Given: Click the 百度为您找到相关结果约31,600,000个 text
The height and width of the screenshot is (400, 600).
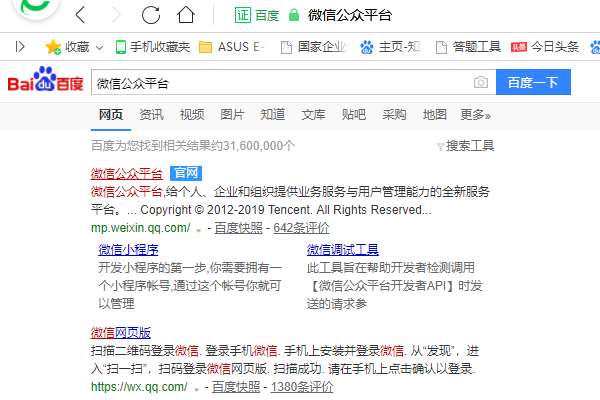Looking at the screenshot, I should pyautogui.click(x=193, y=146).
